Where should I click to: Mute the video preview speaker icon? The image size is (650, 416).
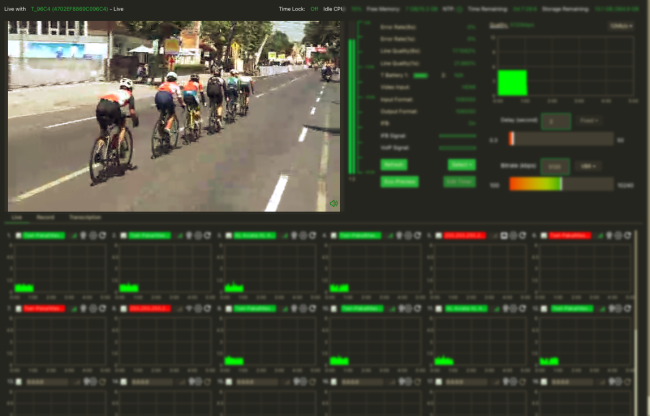point(334,203)
